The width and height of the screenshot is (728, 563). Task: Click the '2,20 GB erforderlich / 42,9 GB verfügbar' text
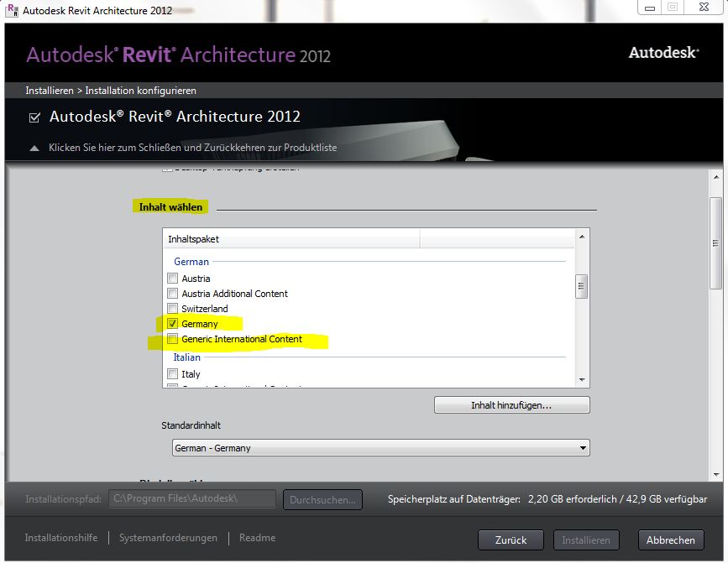[x=617, y=499]
